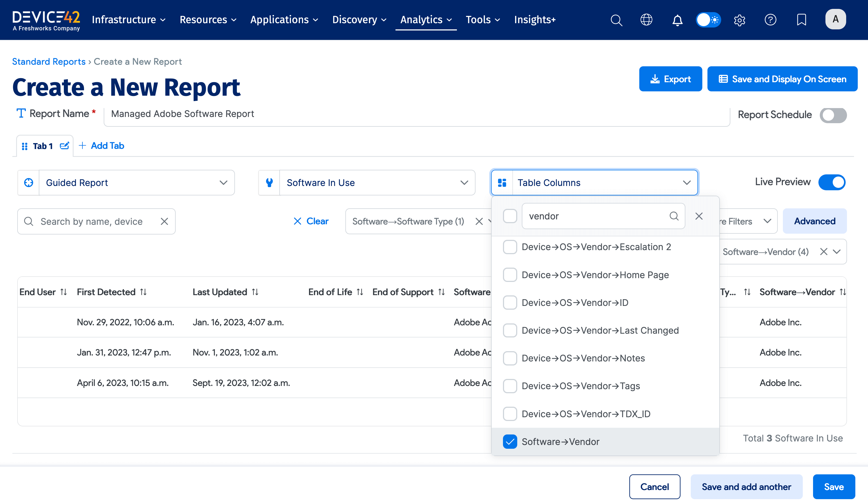Click the help question mark icon
Screen dimensions: 868x504
click(770, 20)
